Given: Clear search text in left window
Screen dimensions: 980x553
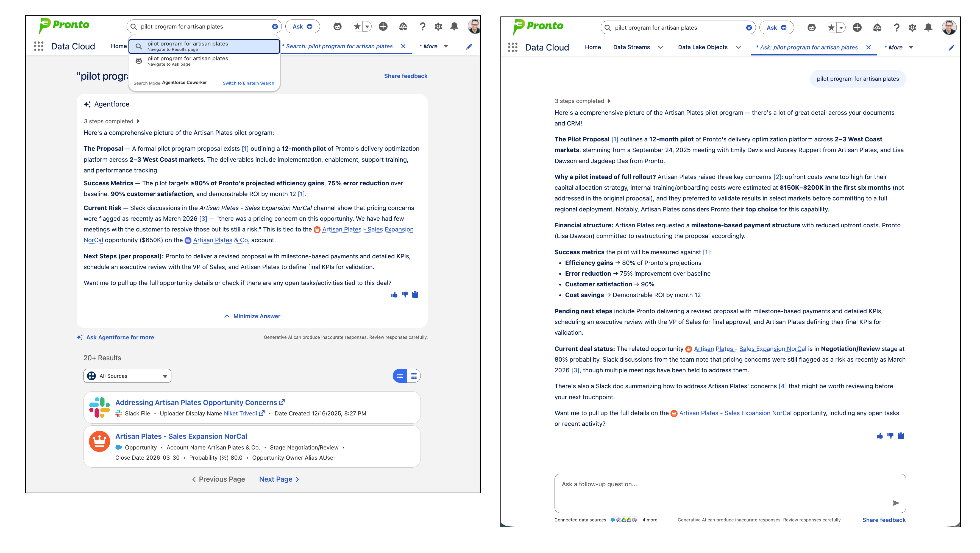Looking at the screenshot, I should click(275, 27).
